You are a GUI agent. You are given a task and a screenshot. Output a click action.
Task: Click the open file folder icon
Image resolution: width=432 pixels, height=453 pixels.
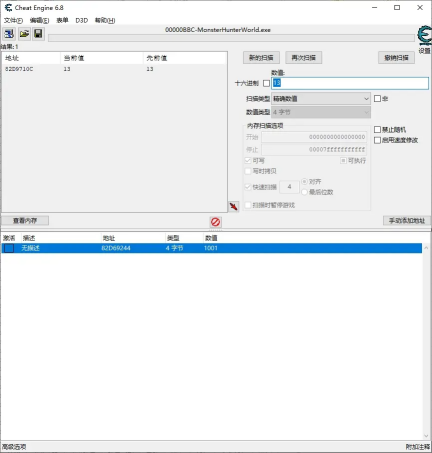24,34
